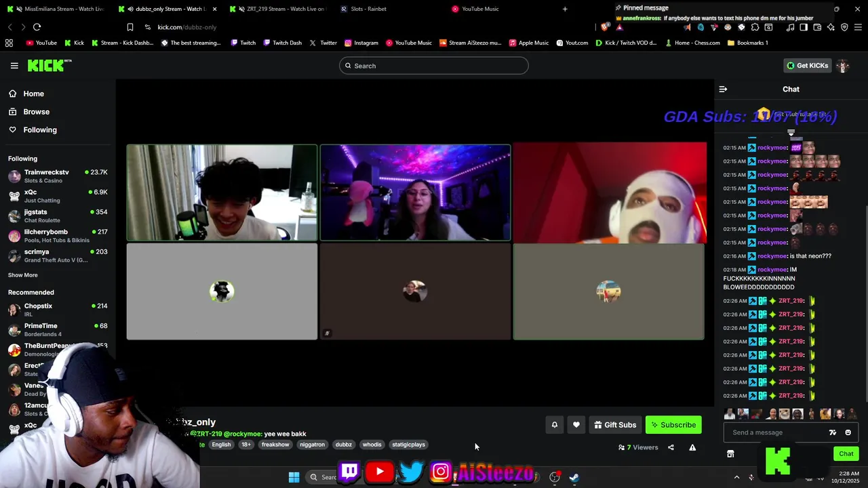Open the Brave Shields icon
Screen dimensions: 868x488
604,27
